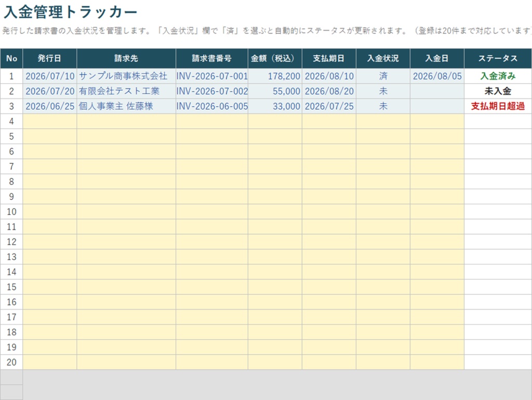
Task: Click the amount 55,000 cell
Action: [x=275, y=92]
